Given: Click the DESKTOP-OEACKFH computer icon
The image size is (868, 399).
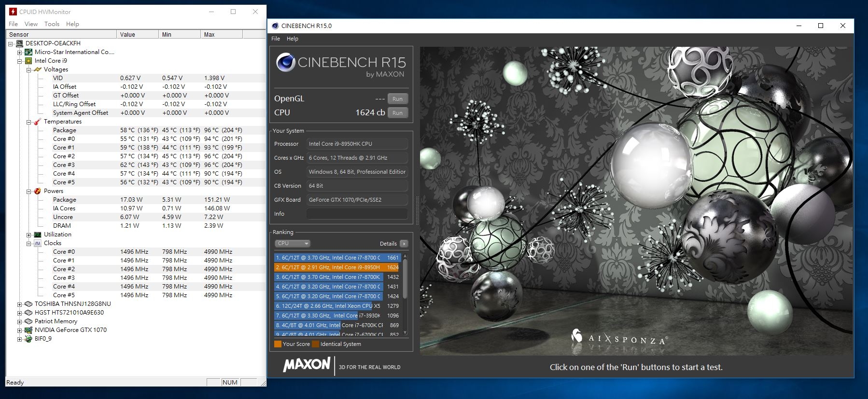Looking at the screenshot, I should point(19,43).
